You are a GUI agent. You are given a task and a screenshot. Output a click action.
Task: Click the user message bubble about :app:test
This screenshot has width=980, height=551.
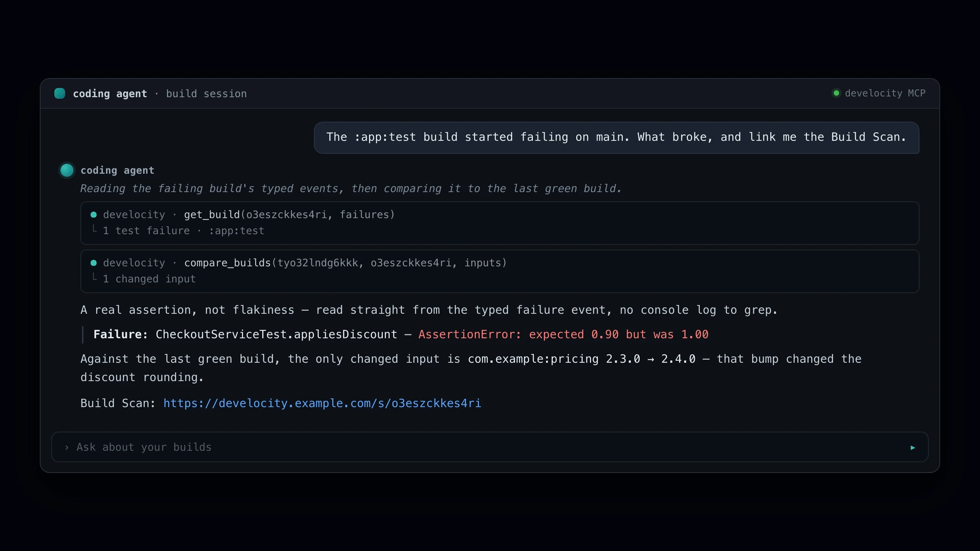click(x=616, y=138)
